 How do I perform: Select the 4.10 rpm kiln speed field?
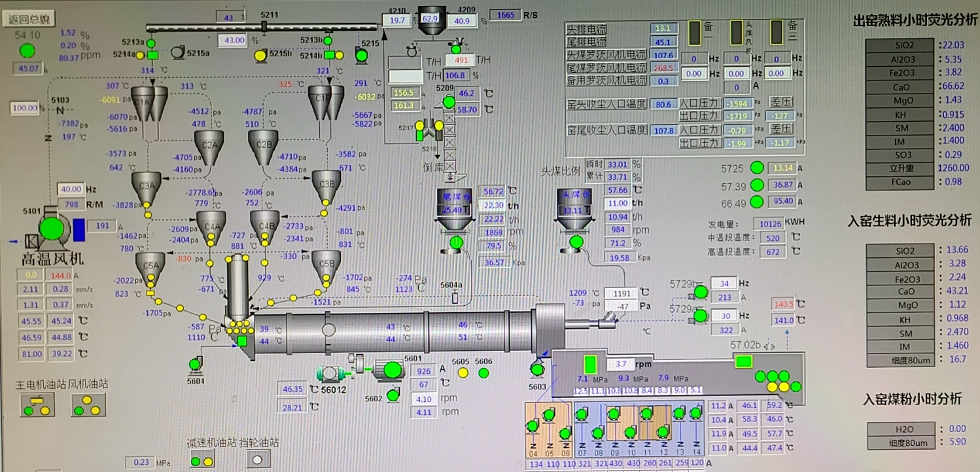click(423, 399)
